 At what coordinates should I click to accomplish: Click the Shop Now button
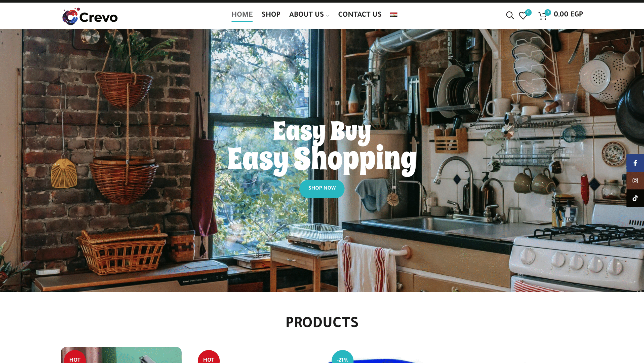pyautogui.click(x=322, y=189)
